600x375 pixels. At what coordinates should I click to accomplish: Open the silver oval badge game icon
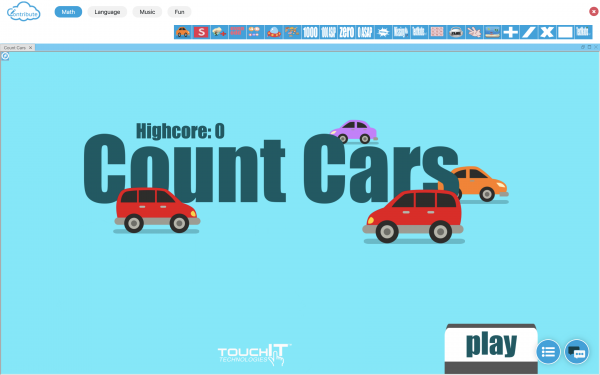pyautogui.click(x=456, y=32)
